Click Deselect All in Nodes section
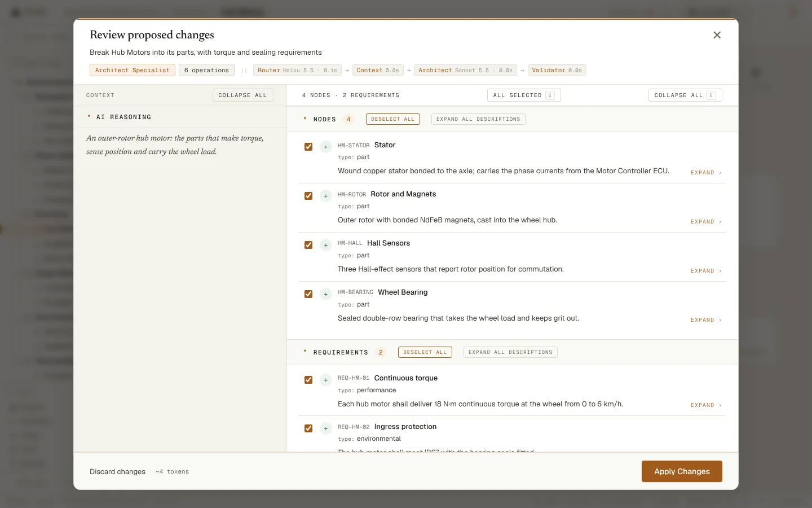 click(x=393, y=119)
